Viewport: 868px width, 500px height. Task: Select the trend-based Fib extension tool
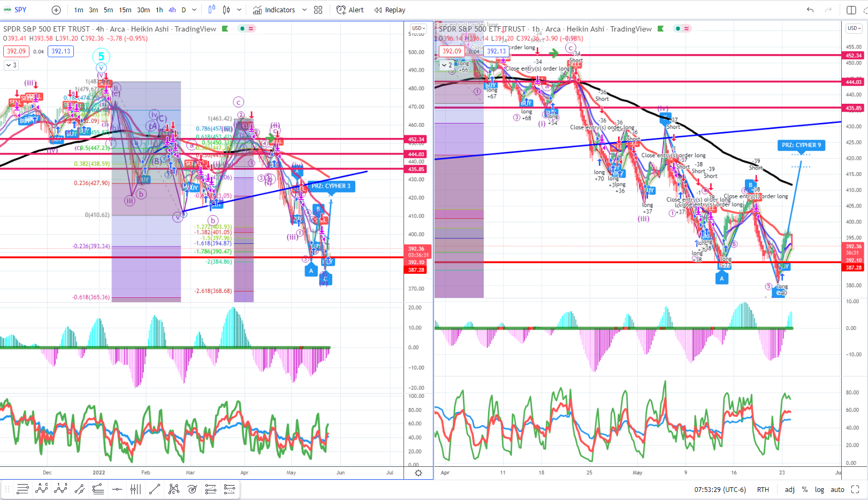click(x=98, y=489)
